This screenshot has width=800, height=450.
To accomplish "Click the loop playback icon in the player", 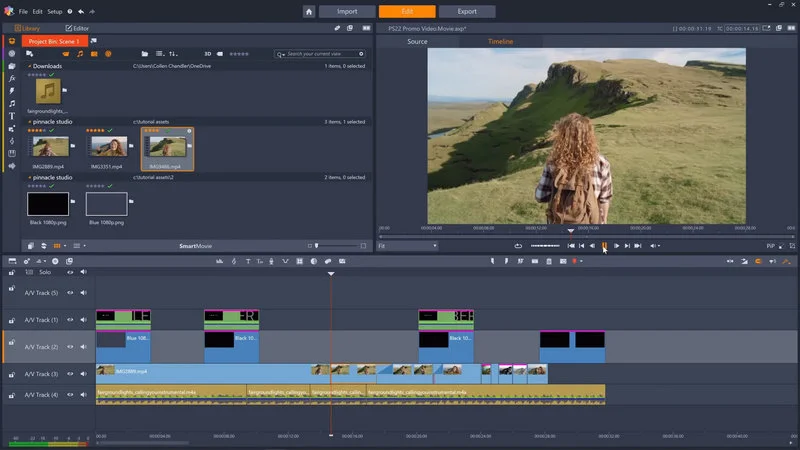I will point(518,245).
